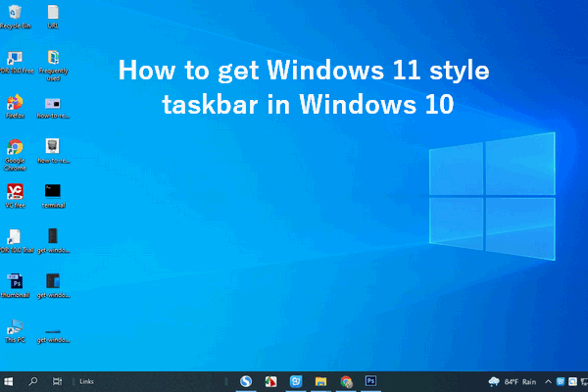This screenshot has height=392, width=588.
Task: Switch to Photoshop on the taskbar
Action: coord(370,381)
